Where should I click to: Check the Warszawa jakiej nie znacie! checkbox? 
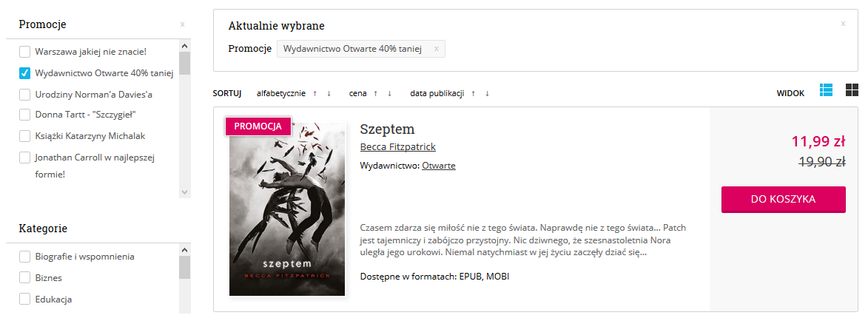tap(25, 52)
